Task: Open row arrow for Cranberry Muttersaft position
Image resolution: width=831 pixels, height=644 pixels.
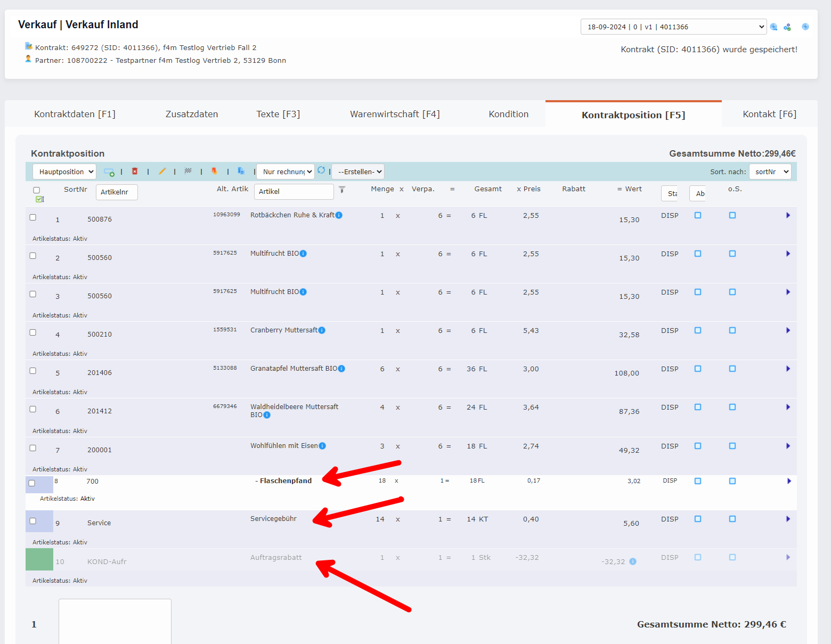Action: (788, 330)
